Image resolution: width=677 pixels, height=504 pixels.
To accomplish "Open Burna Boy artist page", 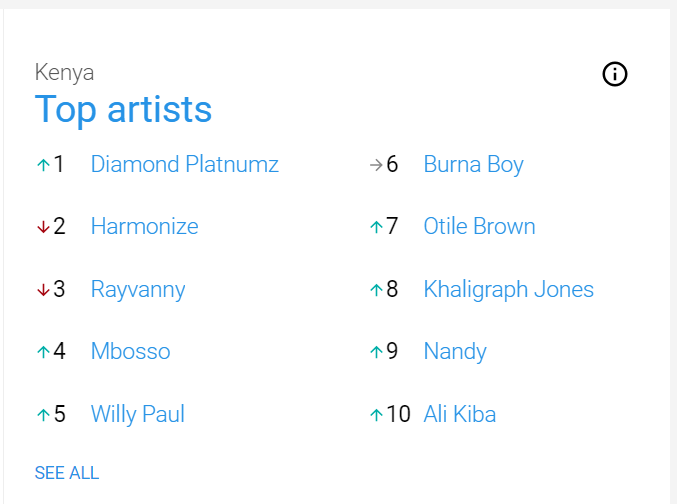I will coord(474,165).
